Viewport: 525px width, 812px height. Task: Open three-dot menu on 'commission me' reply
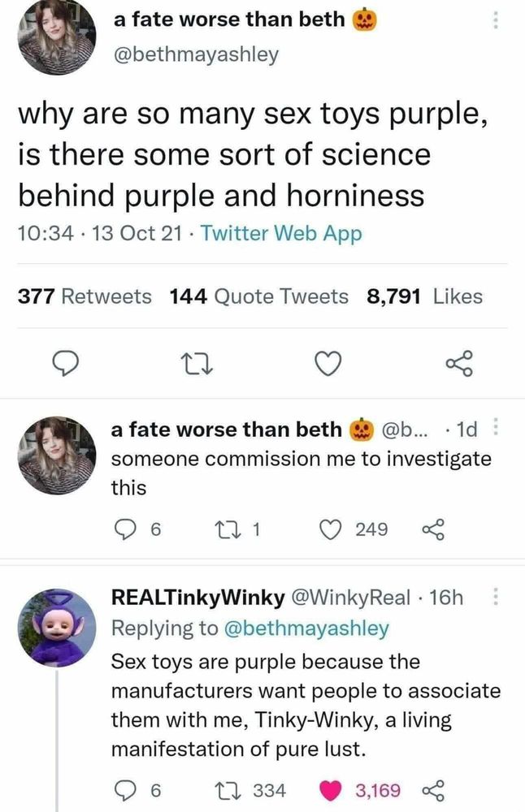pyautogui.click(x=495, y=428)
